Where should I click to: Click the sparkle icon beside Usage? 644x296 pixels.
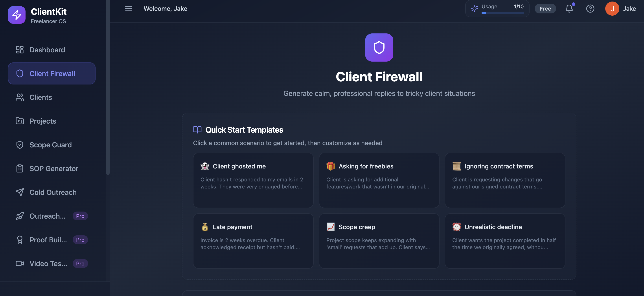coord(475,8)
